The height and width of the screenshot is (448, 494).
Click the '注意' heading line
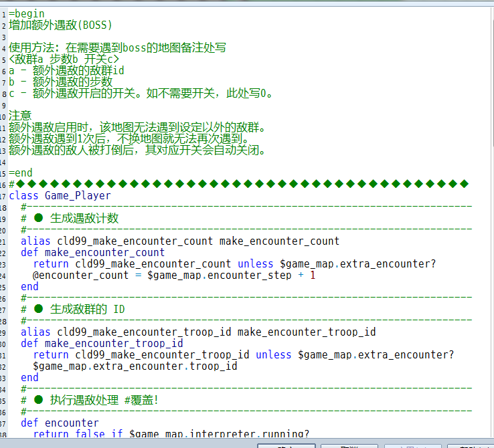pos(20,116)
